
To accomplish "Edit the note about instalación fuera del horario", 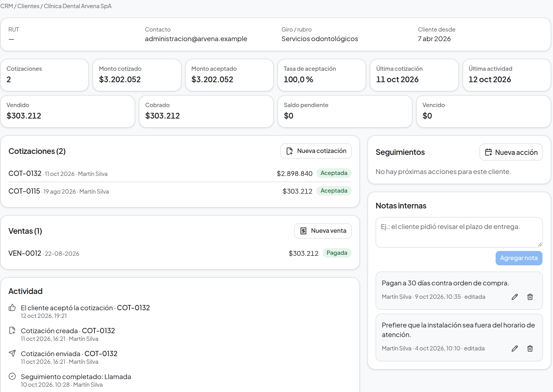I will (515, 348).
